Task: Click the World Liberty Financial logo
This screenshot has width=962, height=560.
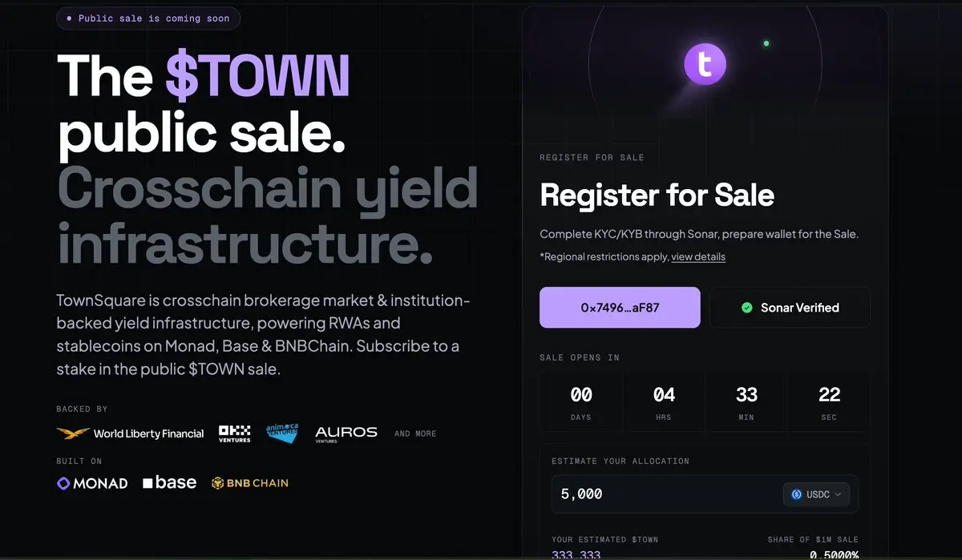Action: [x=131, y=433]
